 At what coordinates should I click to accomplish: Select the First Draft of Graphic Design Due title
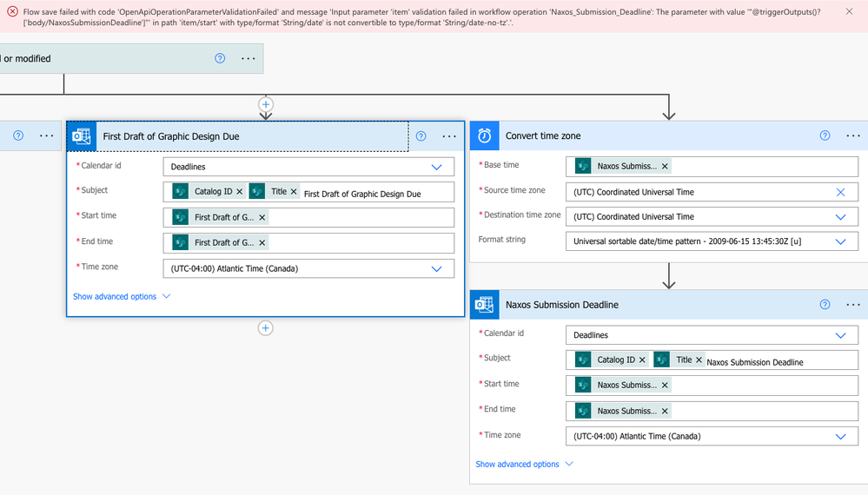[x=171, y=136]
